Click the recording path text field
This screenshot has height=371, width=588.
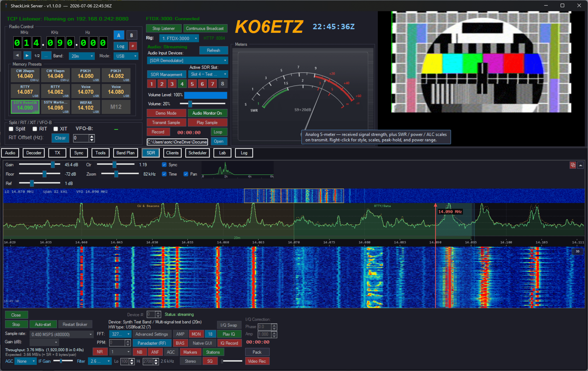177,142
